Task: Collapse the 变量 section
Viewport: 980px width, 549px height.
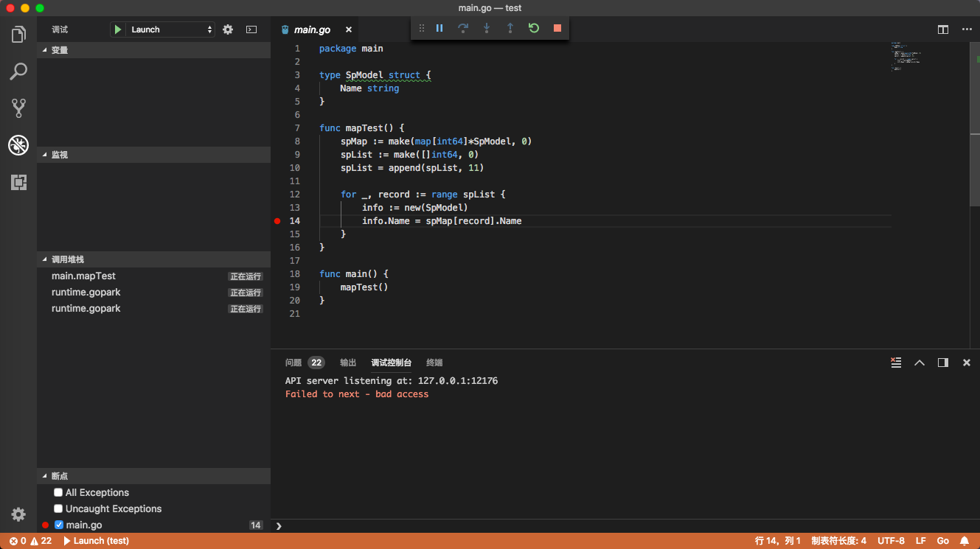Action: click(154, 50)
